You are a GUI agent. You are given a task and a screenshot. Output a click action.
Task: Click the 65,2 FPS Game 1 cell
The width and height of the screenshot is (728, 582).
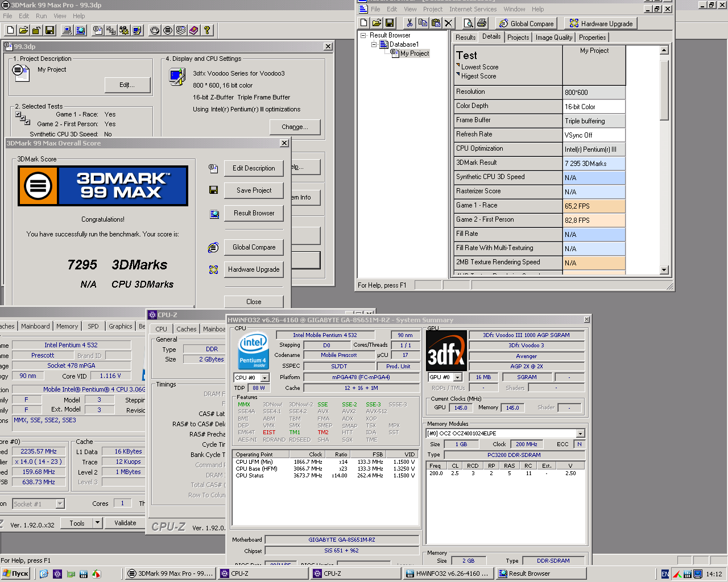(594, 206)
